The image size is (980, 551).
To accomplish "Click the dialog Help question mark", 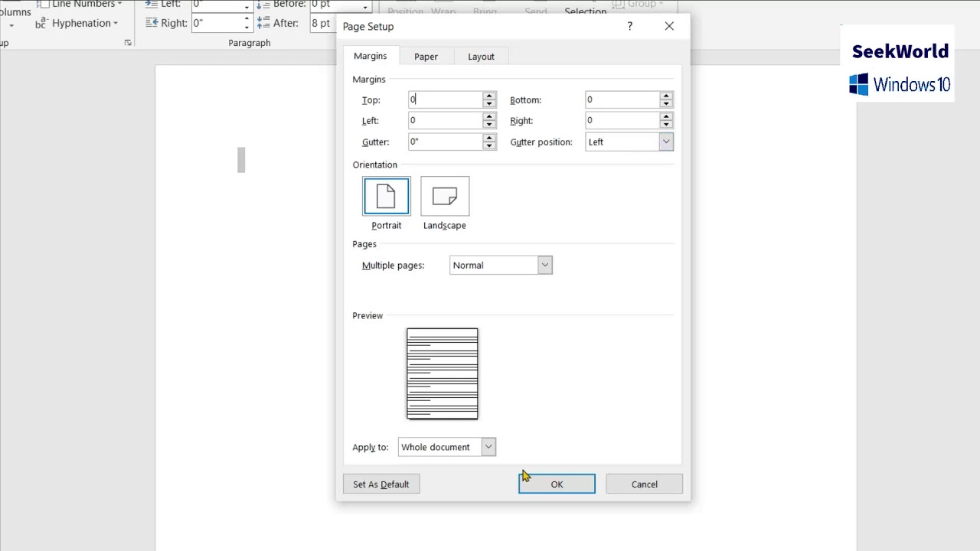I will click(629, 26).
